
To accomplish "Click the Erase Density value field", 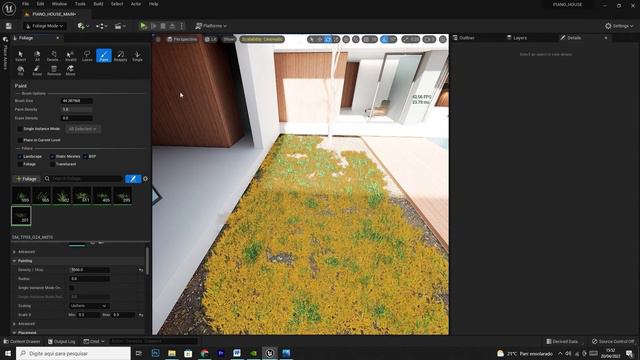I will tap(76, 118).
